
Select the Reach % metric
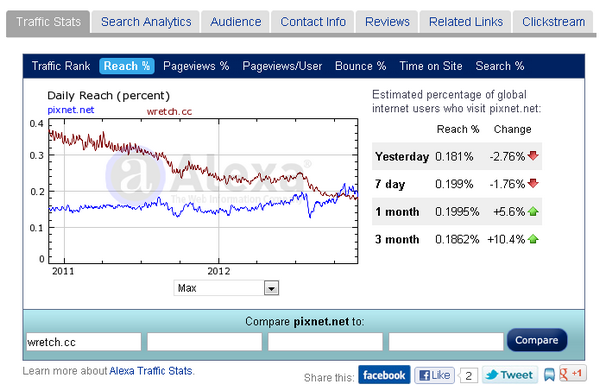tap(127, 66)
